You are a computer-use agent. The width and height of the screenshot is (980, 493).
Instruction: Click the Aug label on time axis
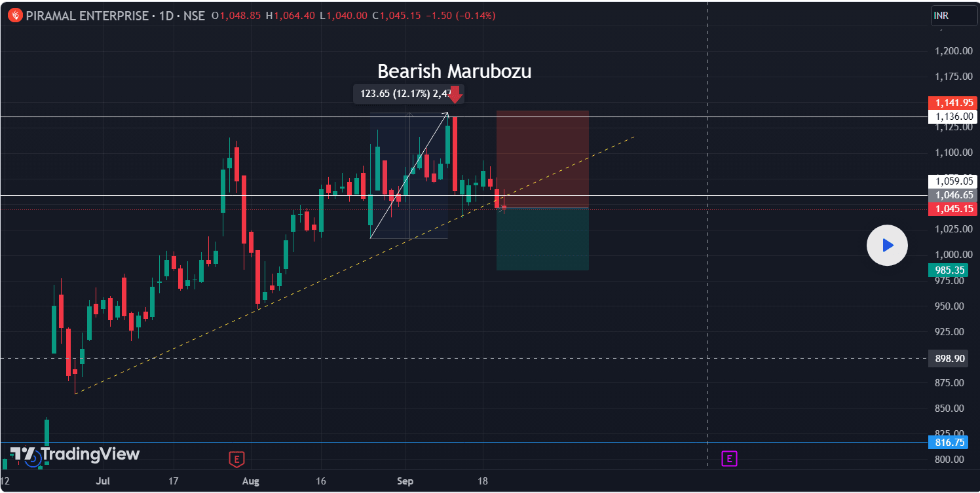pos(250,481)
